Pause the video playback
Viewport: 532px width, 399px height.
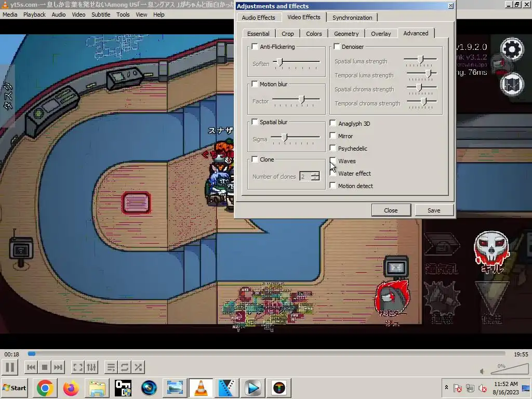[x=10, y=367]
